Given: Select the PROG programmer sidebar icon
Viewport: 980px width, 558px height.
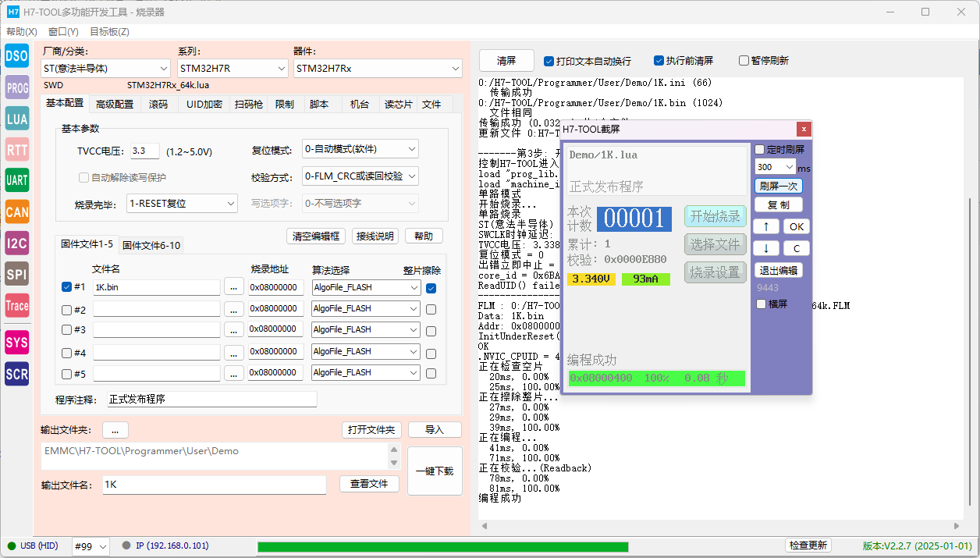Looking at the screenshot, I should 17,87.
